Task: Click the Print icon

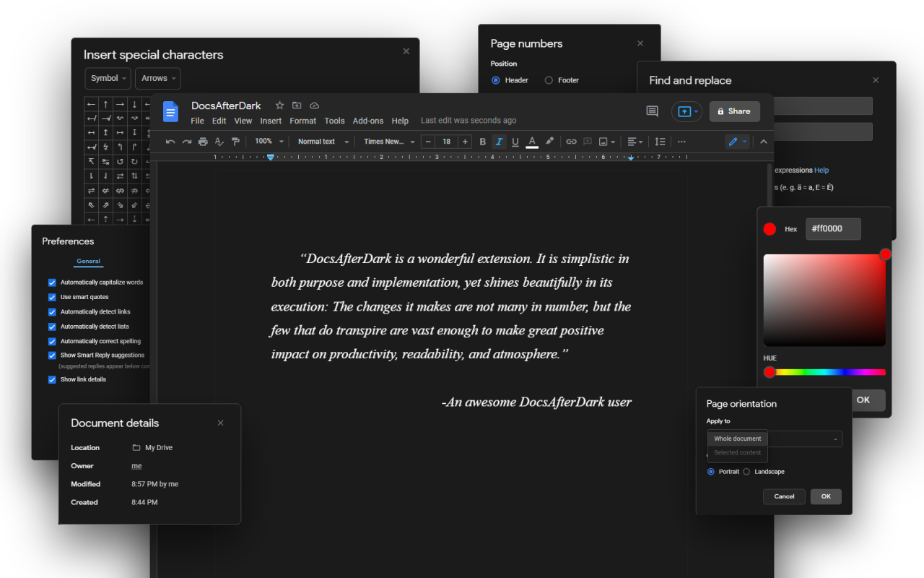Action: pos(203,142)
